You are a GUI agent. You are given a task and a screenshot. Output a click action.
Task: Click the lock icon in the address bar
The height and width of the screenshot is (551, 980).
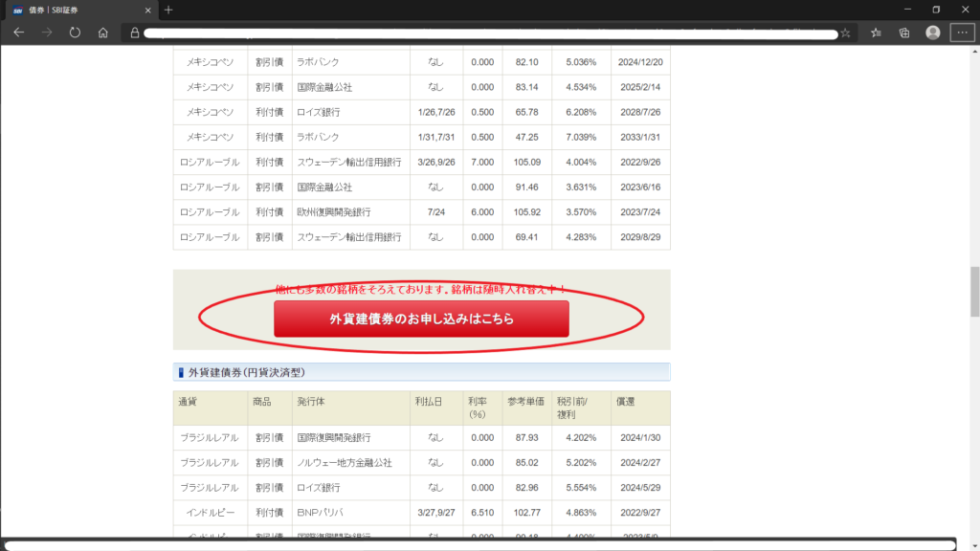point(135,33)
